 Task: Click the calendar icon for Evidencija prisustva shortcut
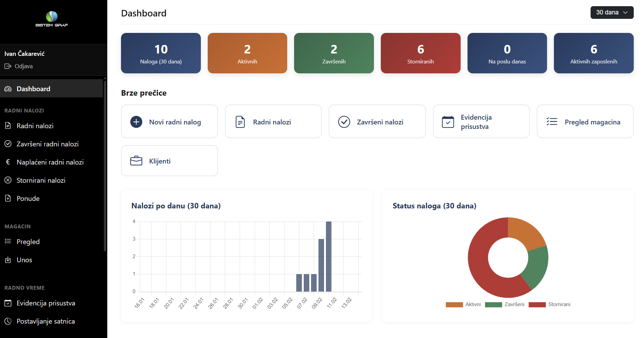click(448, 122)
